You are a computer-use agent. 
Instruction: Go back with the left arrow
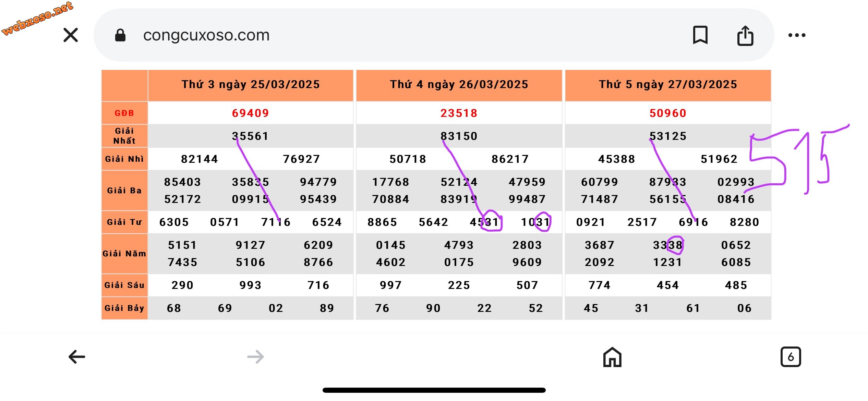(x=77, y=357)
